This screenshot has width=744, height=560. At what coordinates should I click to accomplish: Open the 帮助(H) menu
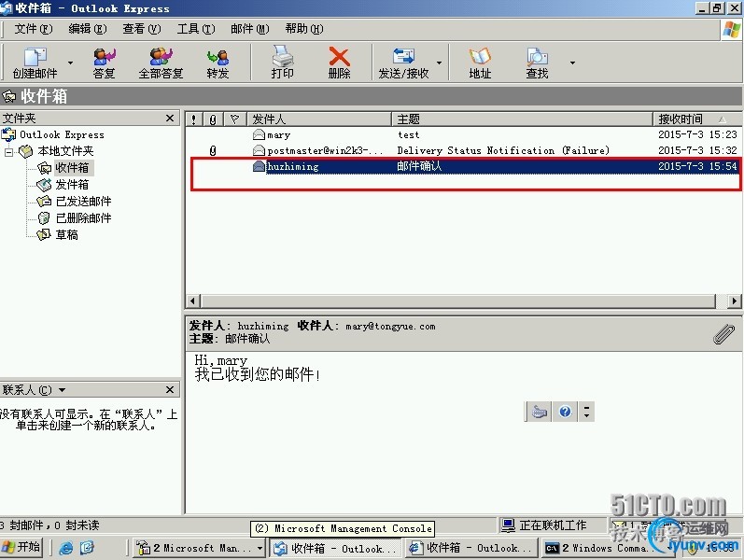[303, 29]
